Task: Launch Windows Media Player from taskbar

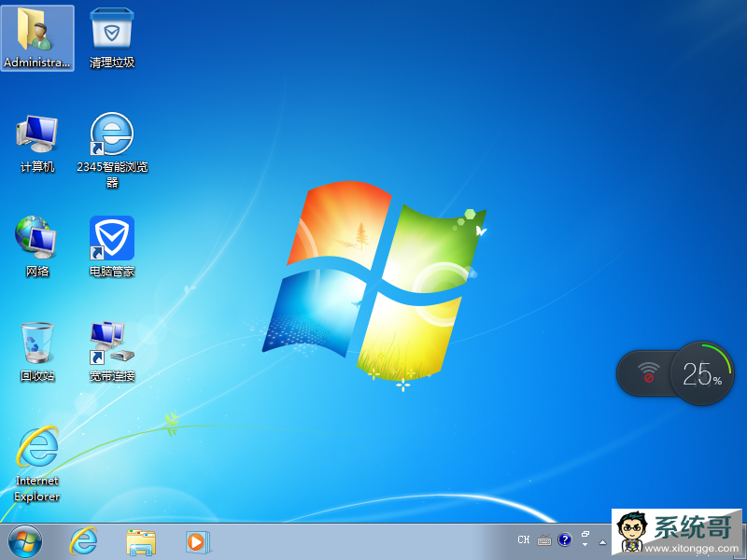Action: (197, 542)
